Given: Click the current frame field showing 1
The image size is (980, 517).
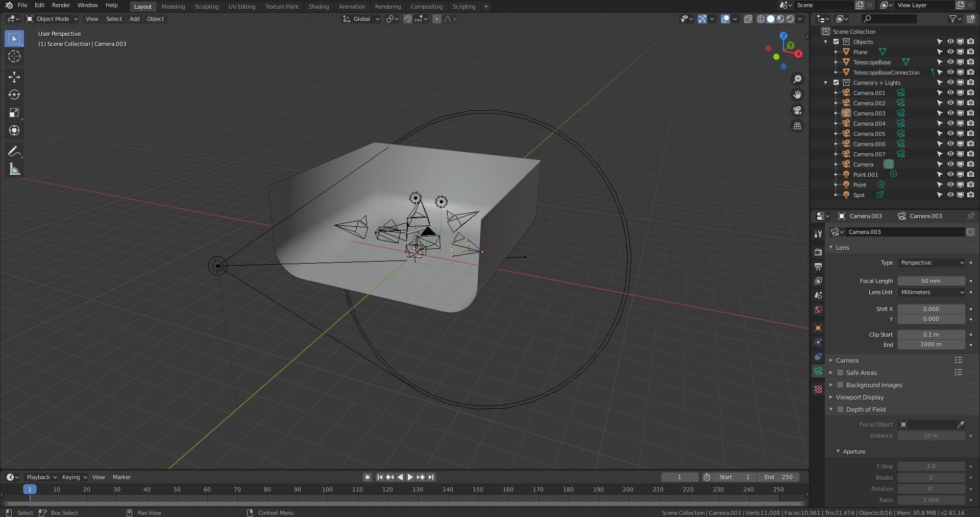Looking at the screenshot, I should pos(680,477).
